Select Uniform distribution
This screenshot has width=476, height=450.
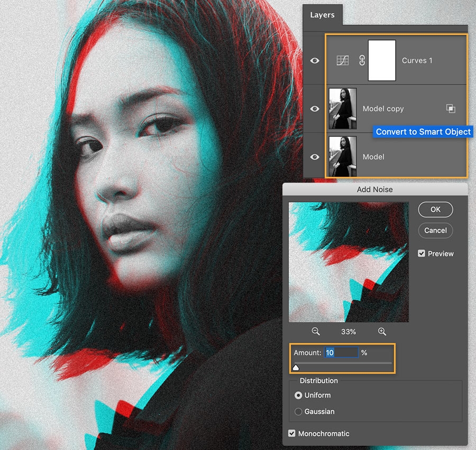click(x=298, y=395)
